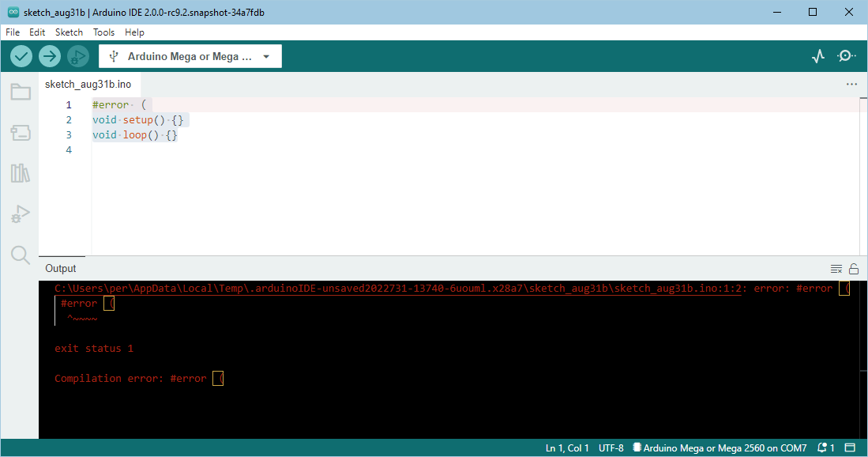868x457 pixels.
Task: Click Arduino Mega 2560 on COM7 status
Action: 720,448
